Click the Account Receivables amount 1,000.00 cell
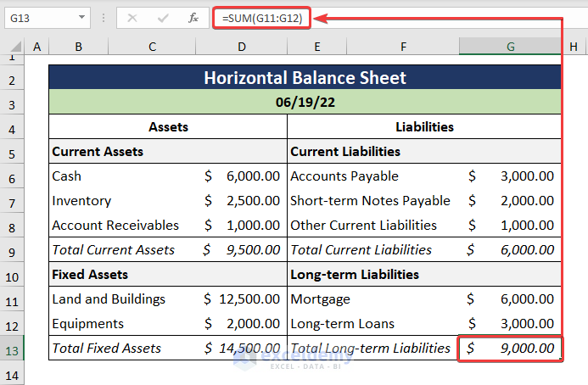Viewport: 588px width, 385px height. (242, 225)
